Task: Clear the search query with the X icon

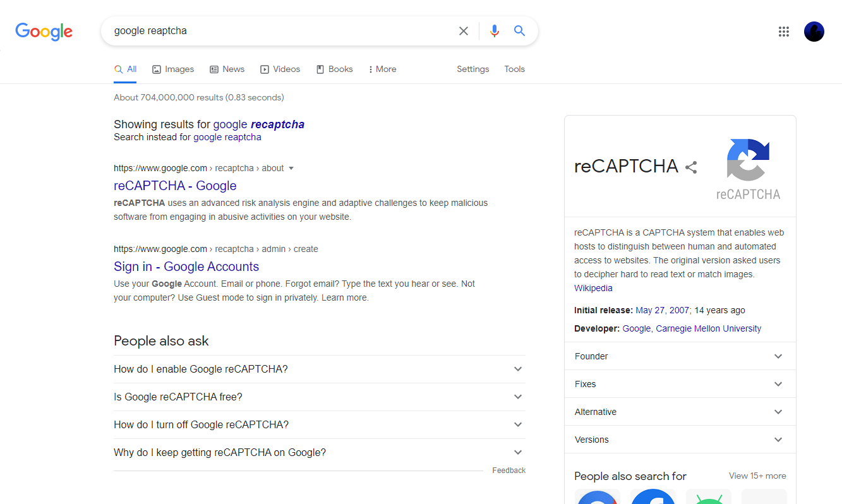Action: pos(463,30)
